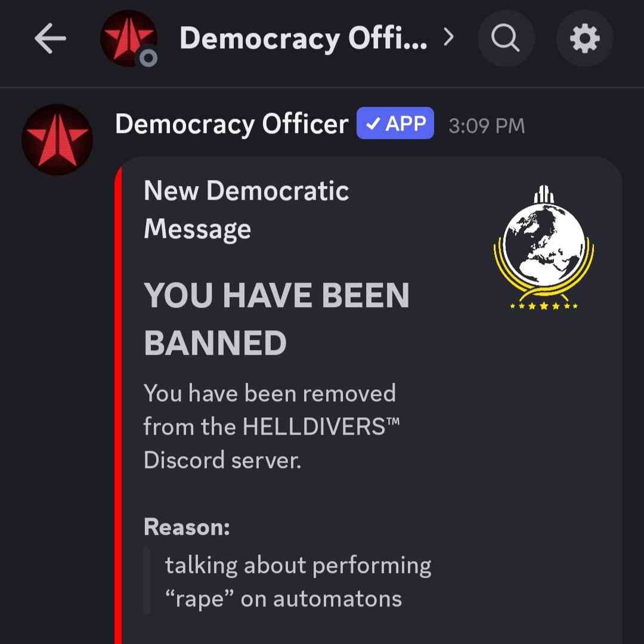Tap the Reason: label
644x644 pixels.
pyautogui.click(x=187, y=527)
